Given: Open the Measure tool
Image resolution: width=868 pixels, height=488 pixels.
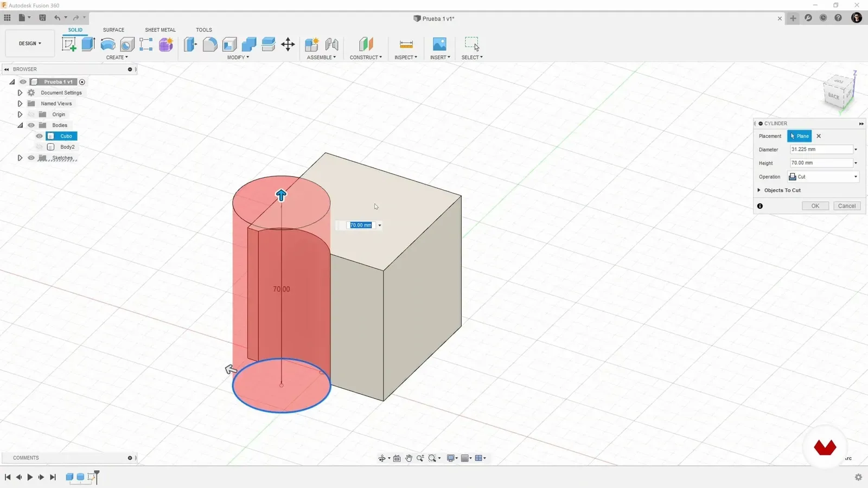Looking at the screenshot, I should (406, 44).
